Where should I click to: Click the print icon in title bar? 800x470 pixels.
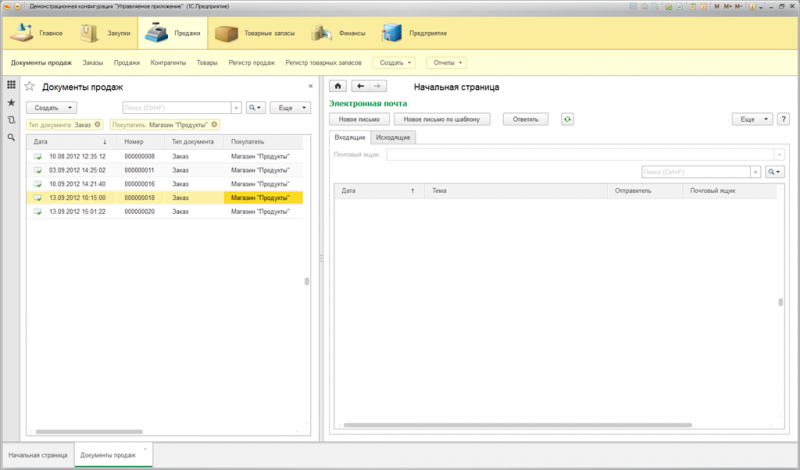point(644,7)
